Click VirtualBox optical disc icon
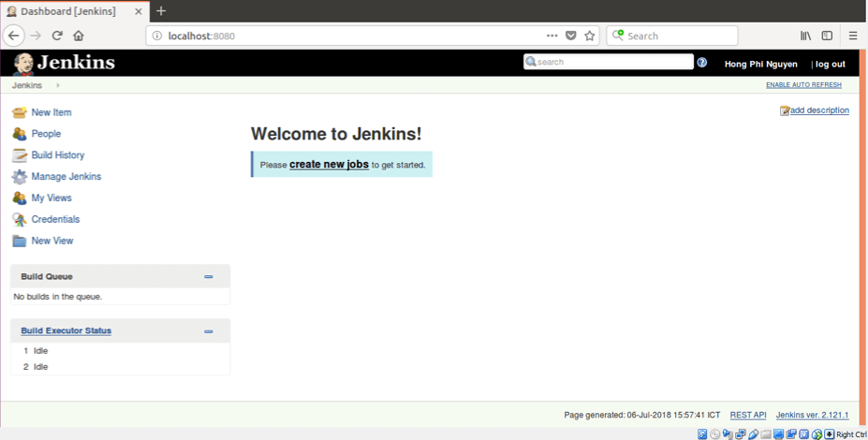The height and width of the screenshot is (440, 868). [x=714, y=433]
